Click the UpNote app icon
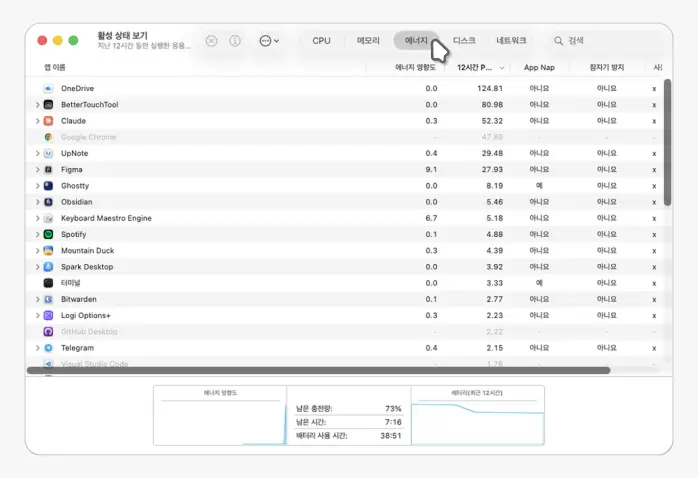The width and height of the screenshot is (698, 478). pos(48,154)
